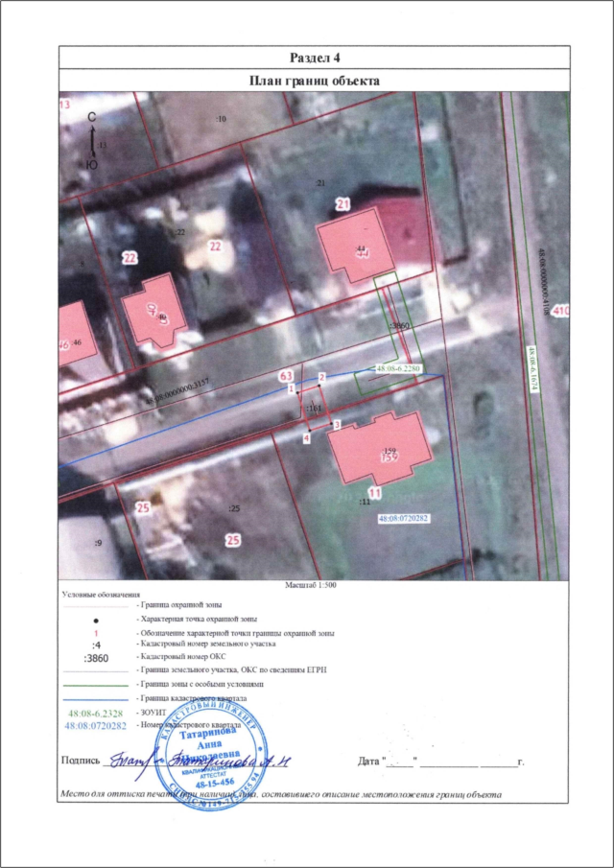This screenshot has width=614, height=868.
Task: Click the red parcel label 410
Action: point(560,311)
